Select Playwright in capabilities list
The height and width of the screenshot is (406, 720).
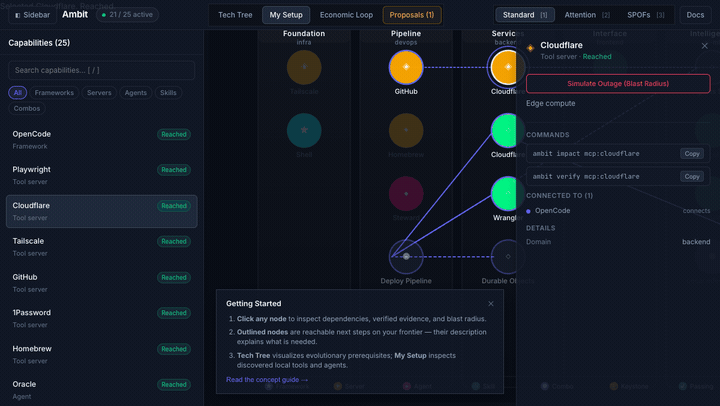point(101,175)
